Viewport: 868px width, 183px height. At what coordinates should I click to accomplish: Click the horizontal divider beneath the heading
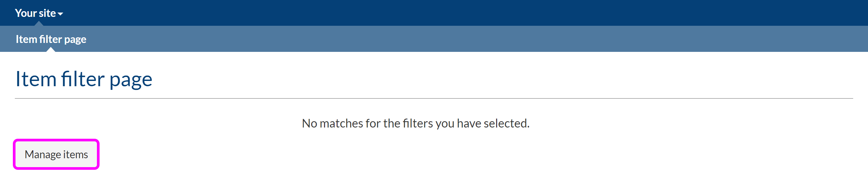[434, 98]
